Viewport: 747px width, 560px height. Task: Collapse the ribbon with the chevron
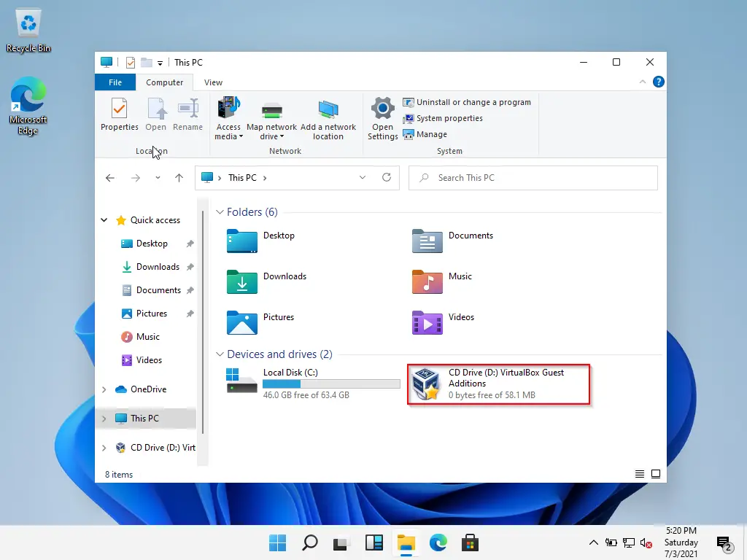tap(643, 82)
